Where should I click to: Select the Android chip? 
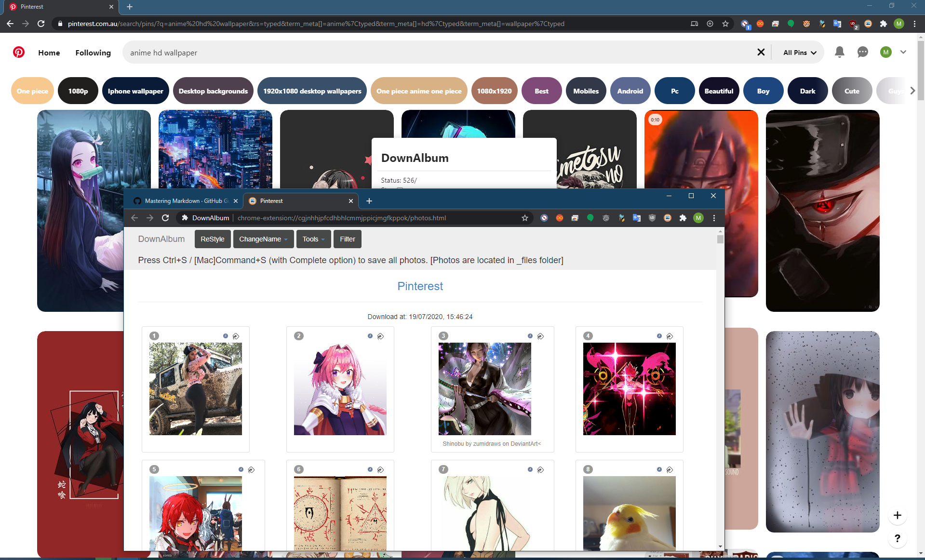(x=630, y=91)
